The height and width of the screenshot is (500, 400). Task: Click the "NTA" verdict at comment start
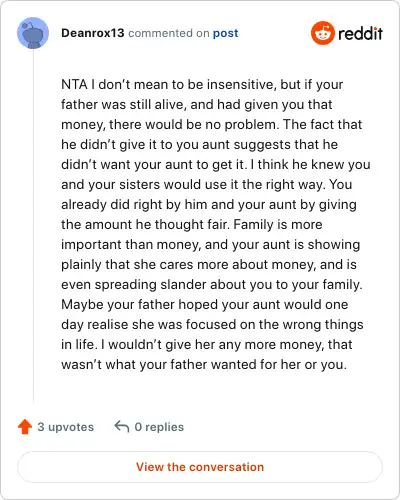[x=74, y=84]
